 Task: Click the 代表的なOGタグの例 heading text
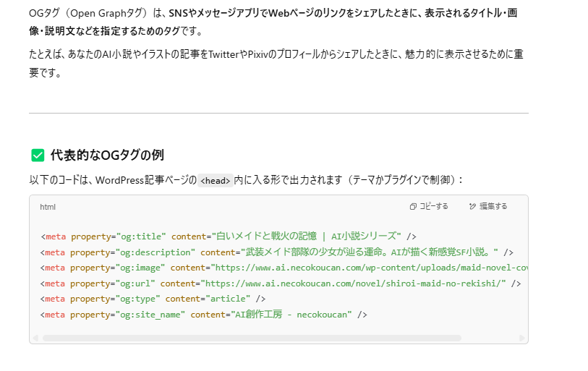[107, 155]
